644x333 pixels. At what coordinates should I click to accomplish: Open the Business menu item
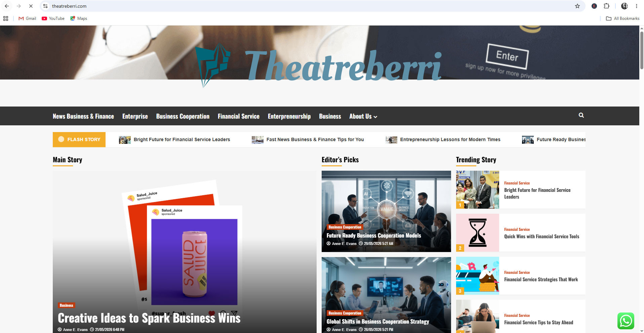click(x=330, y=116)
